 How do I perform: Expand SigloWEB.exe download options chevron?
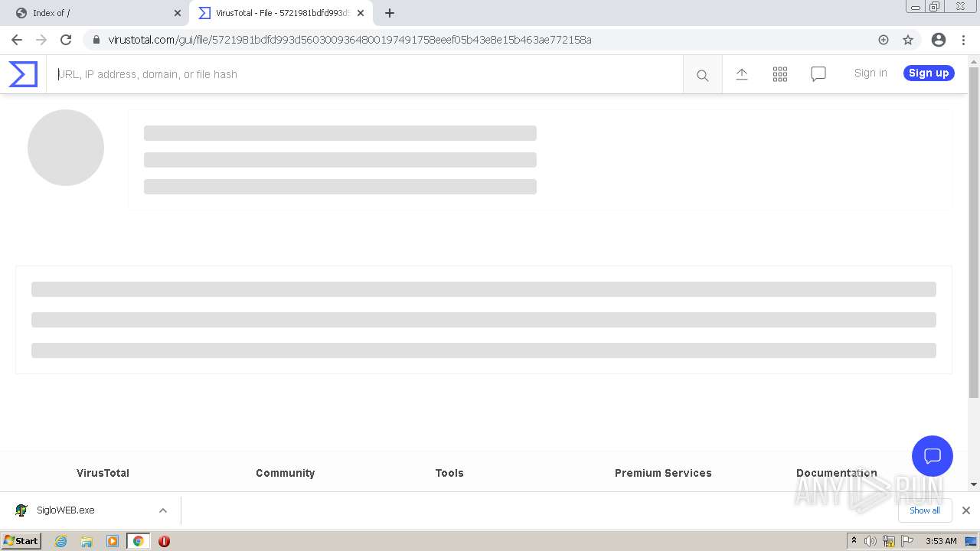coord(162,510)
